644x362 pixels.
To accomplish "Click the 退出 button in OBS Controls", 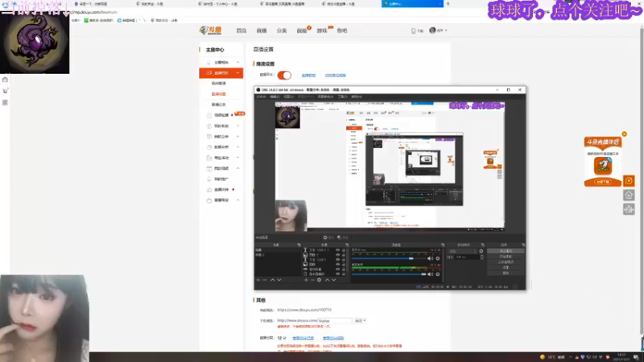I will point(506,273).
